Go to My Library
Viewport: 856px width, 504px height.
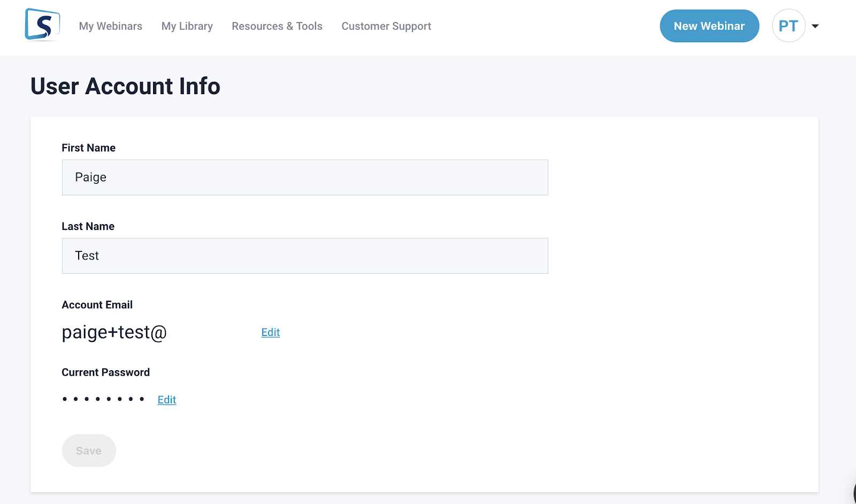click(187, 26)
